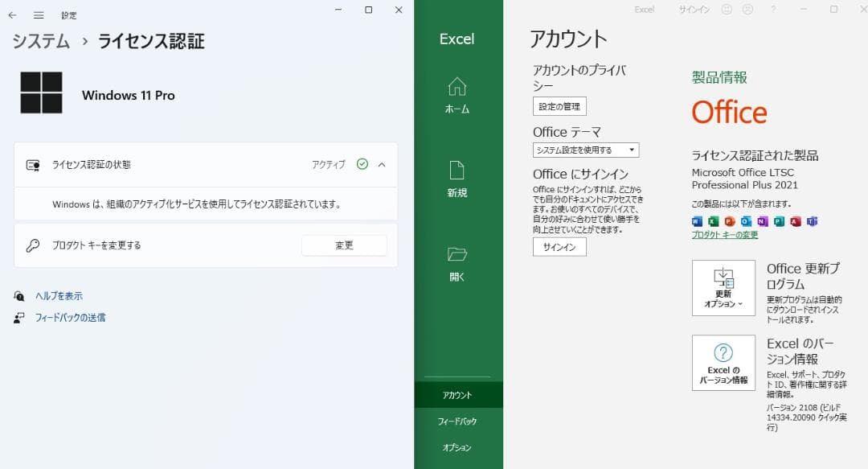Viewport: 868px width, 469px height.
Task: Select the 新規 document icon in the sidebar
Action: 457,169
